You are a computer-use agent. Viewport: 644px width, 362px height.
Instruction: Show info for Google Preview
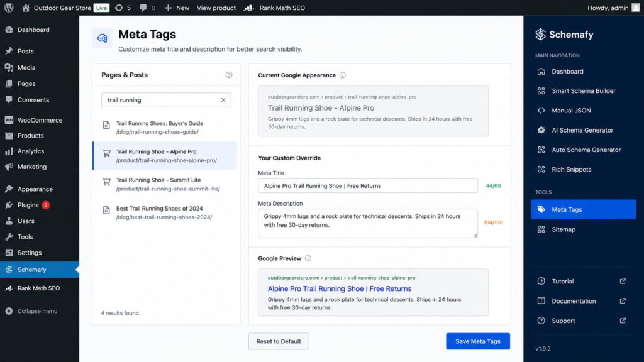[x=308, y=258]
